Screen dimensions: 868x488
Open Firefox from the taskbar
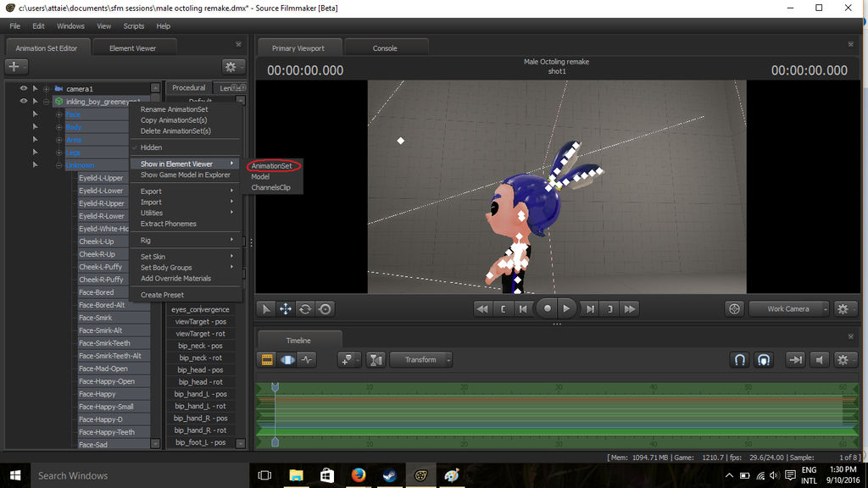[x=359, y=475]
